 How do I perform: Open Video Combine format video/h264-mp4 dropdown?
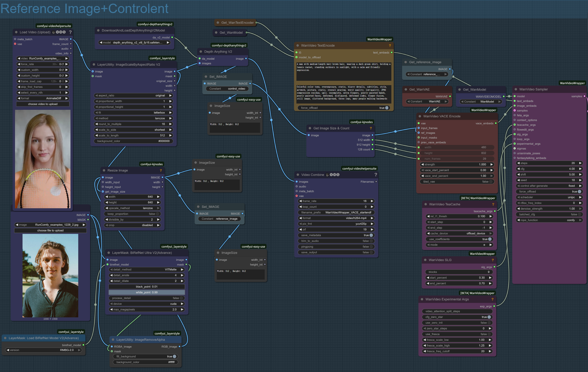(x=336, y=218)
